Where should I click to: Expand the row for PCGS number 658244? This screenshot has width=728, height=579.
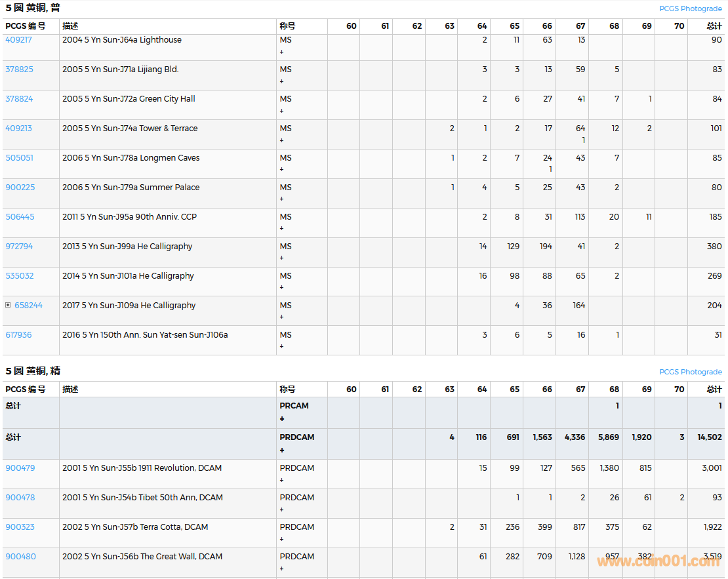pyautogui.click(x=8, y=306)
